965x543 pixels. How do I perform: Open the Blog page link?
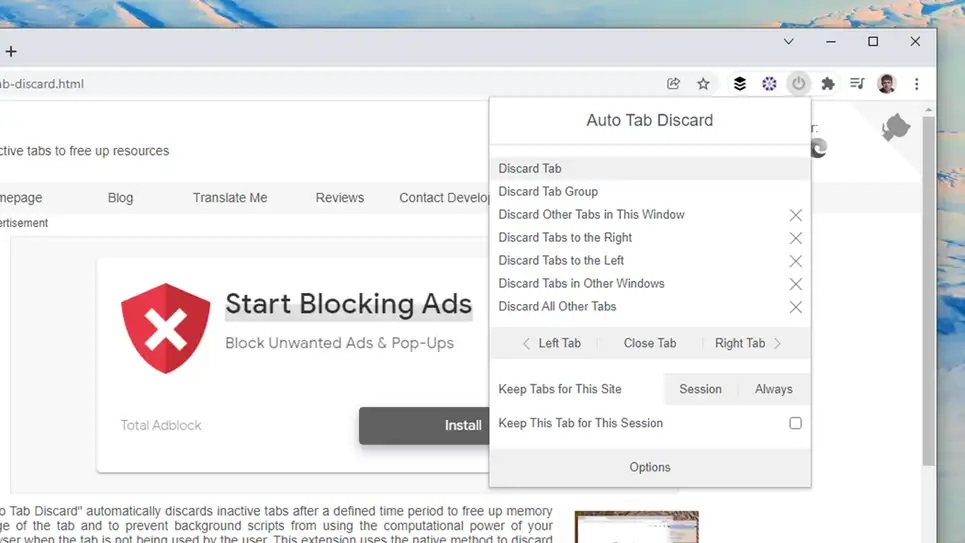[x=120, y=198]
